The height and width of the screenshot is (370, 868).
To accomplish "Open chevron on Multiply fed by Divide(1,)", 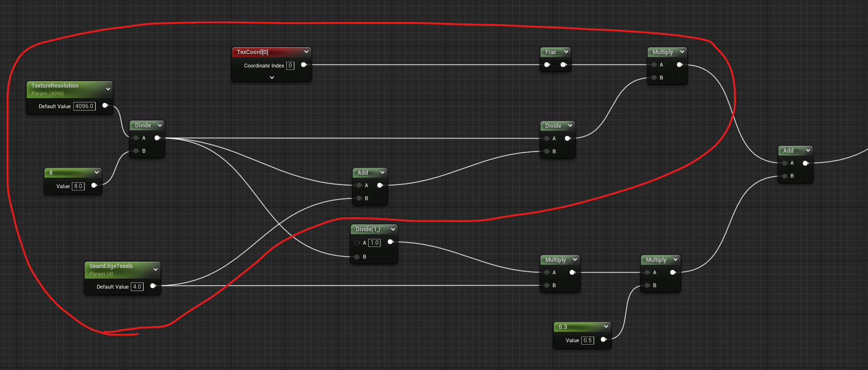I will click(x=575, y=259).
